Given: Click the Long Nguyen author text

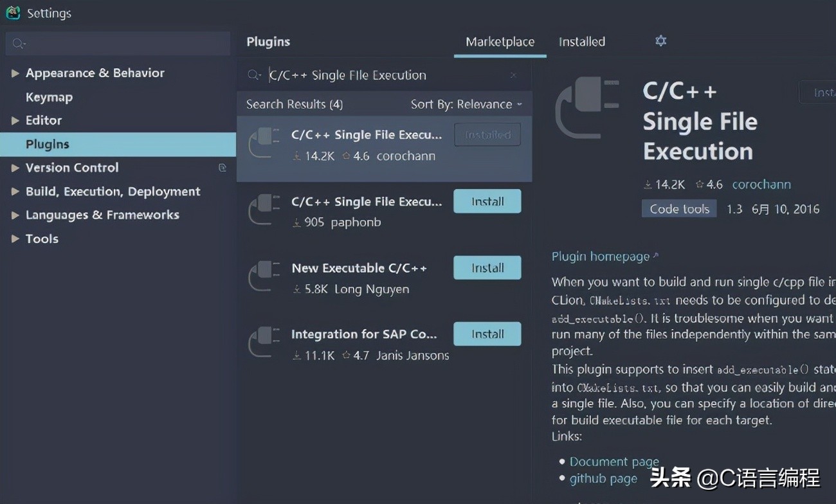Looking at the screenshot, I should tap(372, 289).
